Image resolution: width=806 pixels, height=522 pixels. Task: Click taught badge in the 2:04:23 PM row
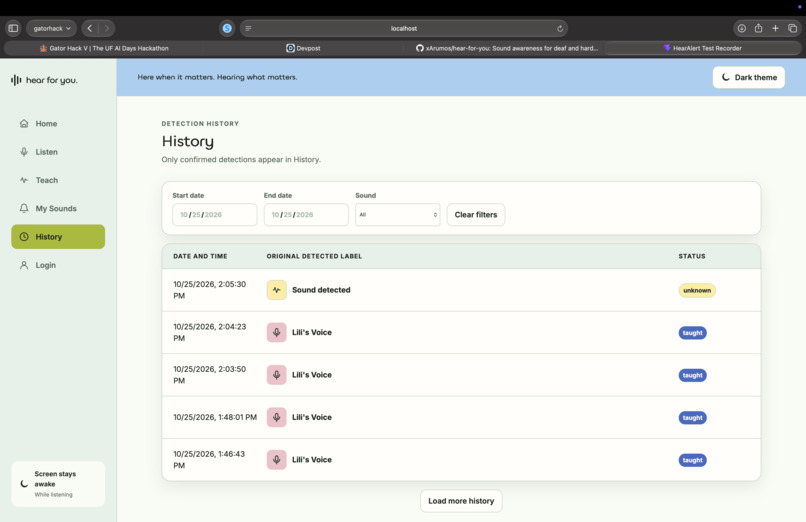coord(692,333)
